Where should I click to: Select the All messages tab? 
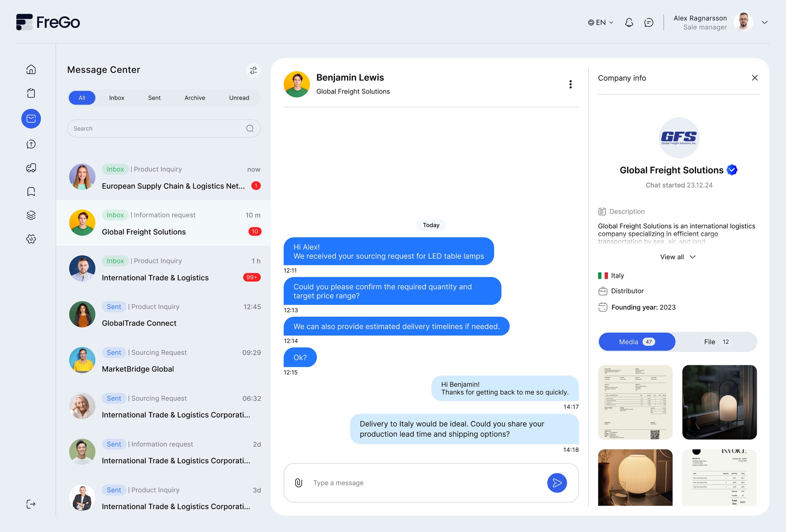[82, 98]
